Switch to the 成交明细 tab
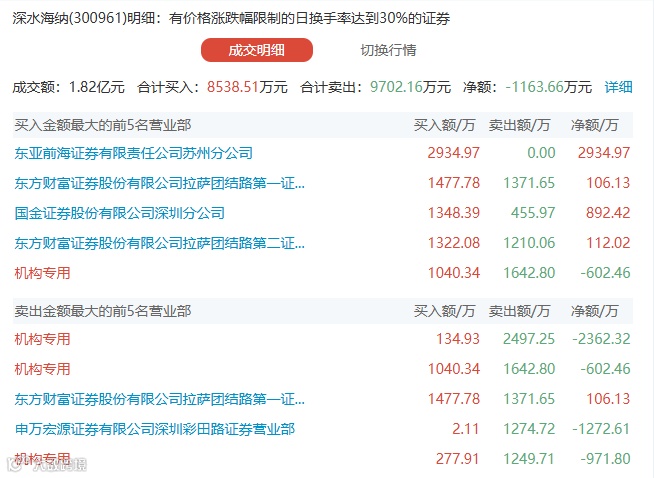Image resolution: width=654 pixels, height=478 pixels. point(257,50)
